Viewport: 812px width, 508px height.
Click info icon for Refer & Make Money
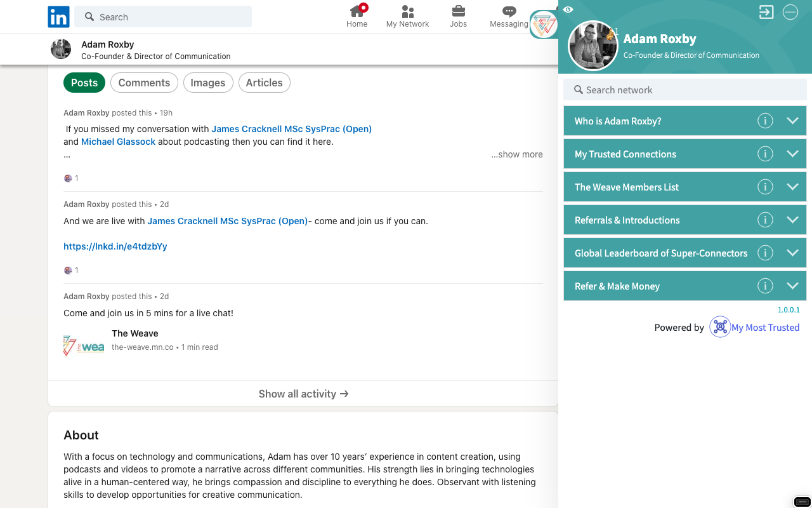click(x=765, y=286)
